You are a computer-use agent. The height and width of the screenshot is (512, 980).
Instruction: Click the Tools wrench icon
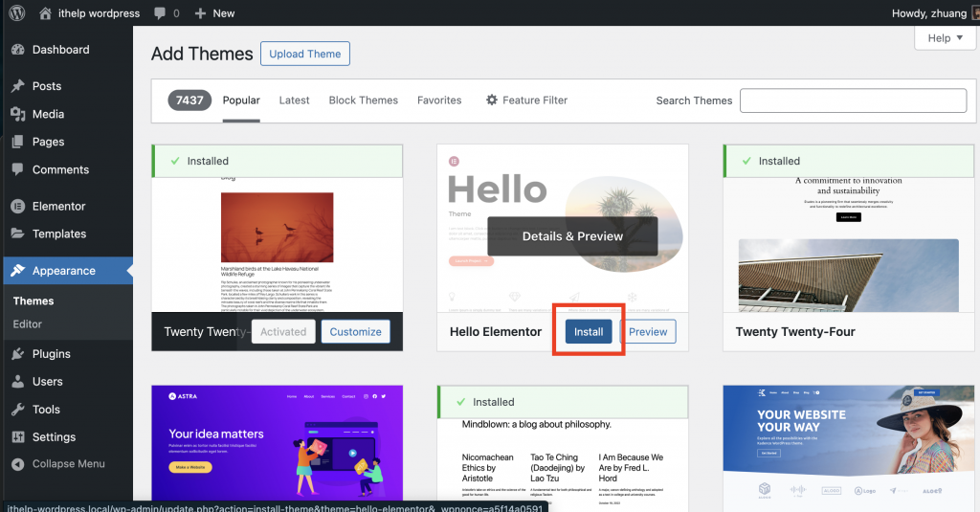18,410
